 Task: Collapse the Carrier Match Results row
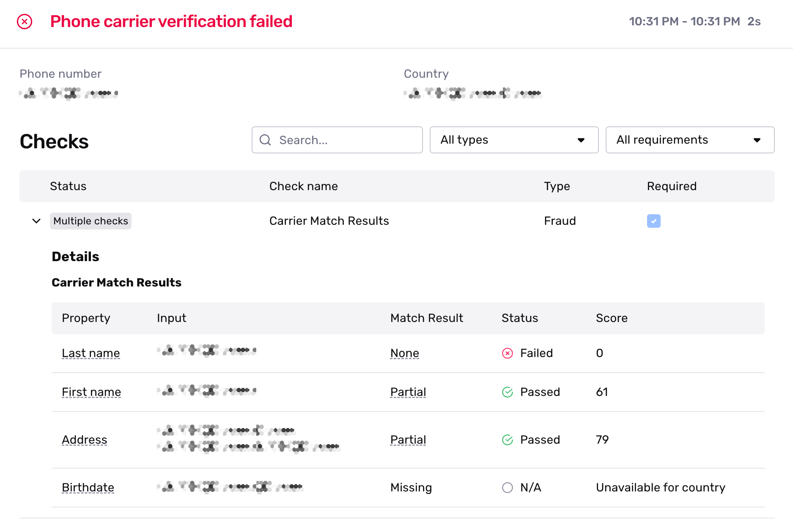[x=36, y=221]
